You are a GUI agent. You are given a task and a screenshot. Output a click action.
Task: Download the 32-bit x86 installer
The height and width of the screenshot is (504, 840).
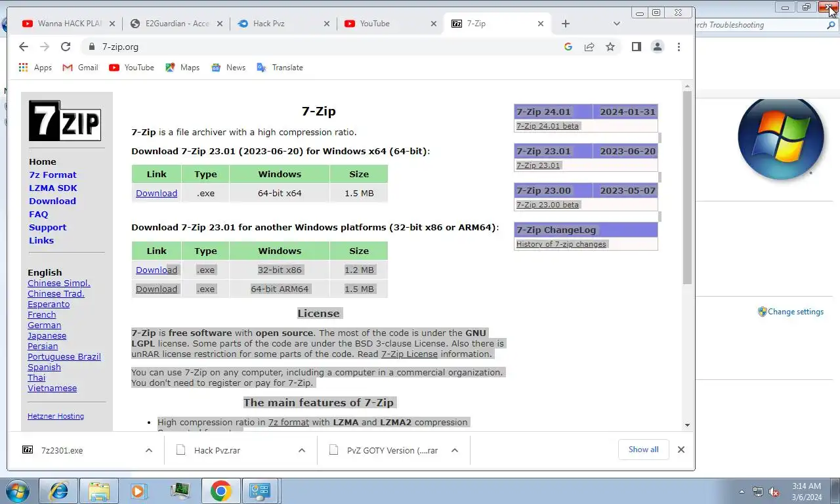point(156,270)
